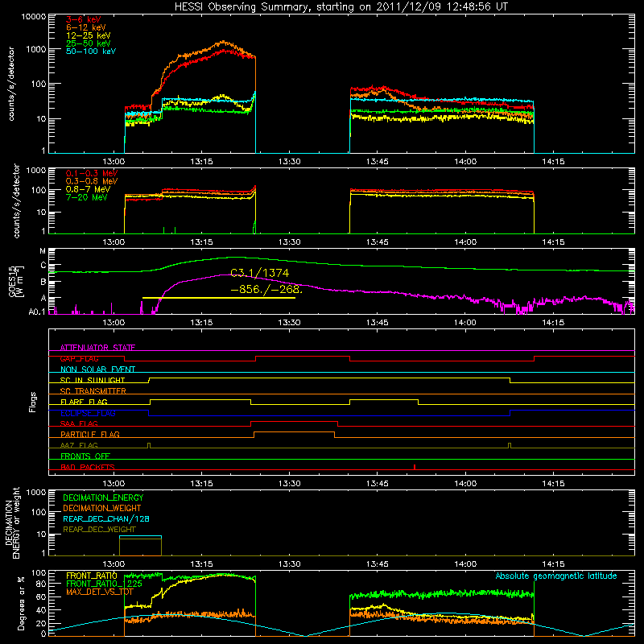Select the ATTENUATOR_STATE flag label

97,348
